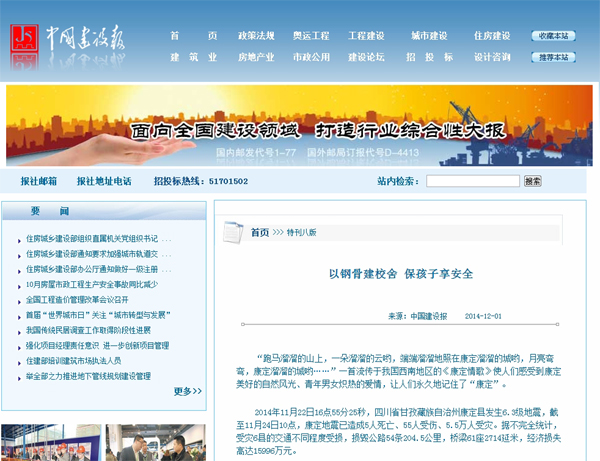
Task: Open news item 10月房屋市政工程生产安全事故同比减少
Action: click(x=92, y=284)
